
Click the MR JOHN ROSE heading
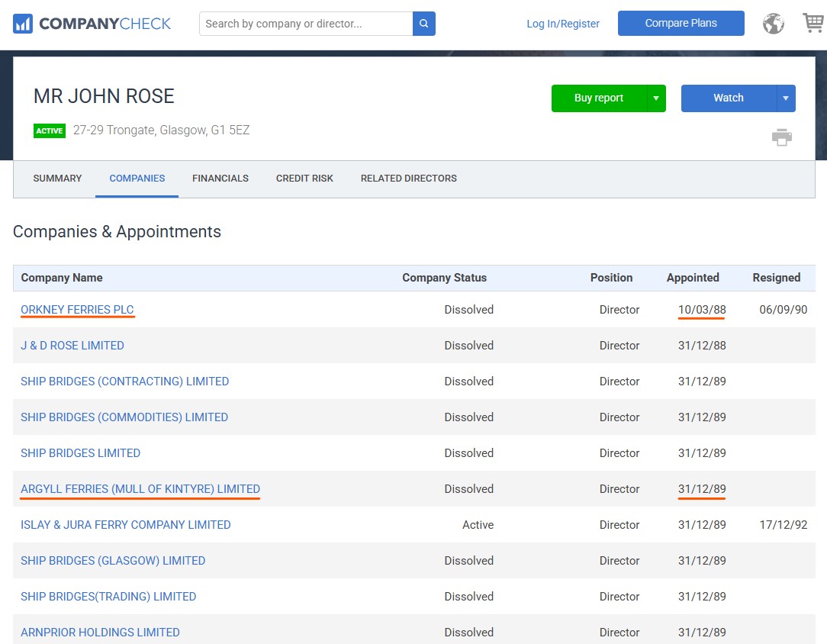pyautogui.click(x=104, y=96)
